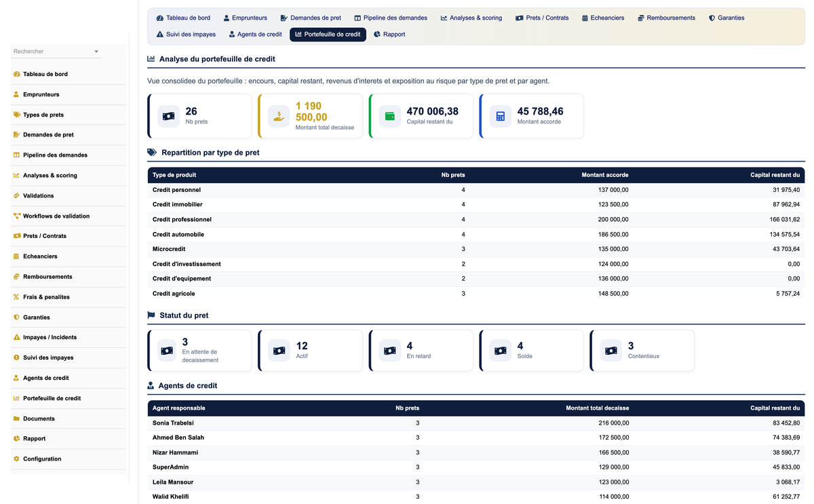Click the Credit immobilier row name

tap(178, 204)
